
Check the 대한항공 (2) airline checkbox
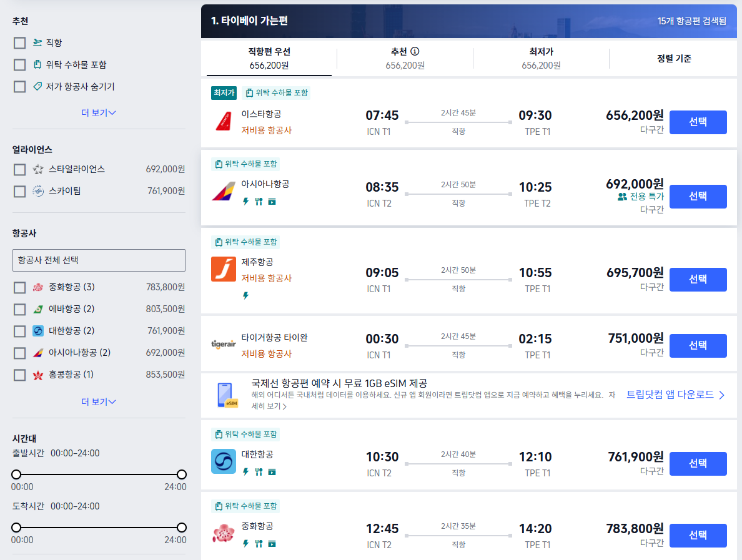19,331
